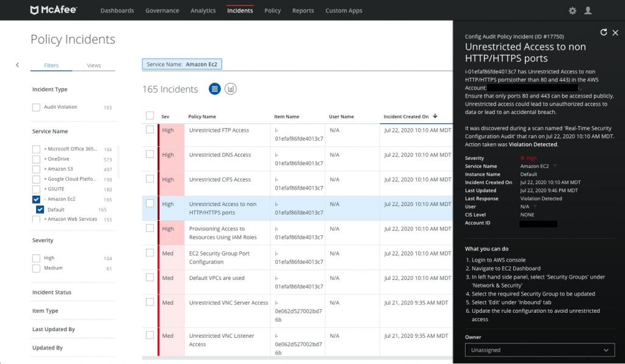The image size is (625, 364).
Task: Click the McAfee logo
Action: 54,10
